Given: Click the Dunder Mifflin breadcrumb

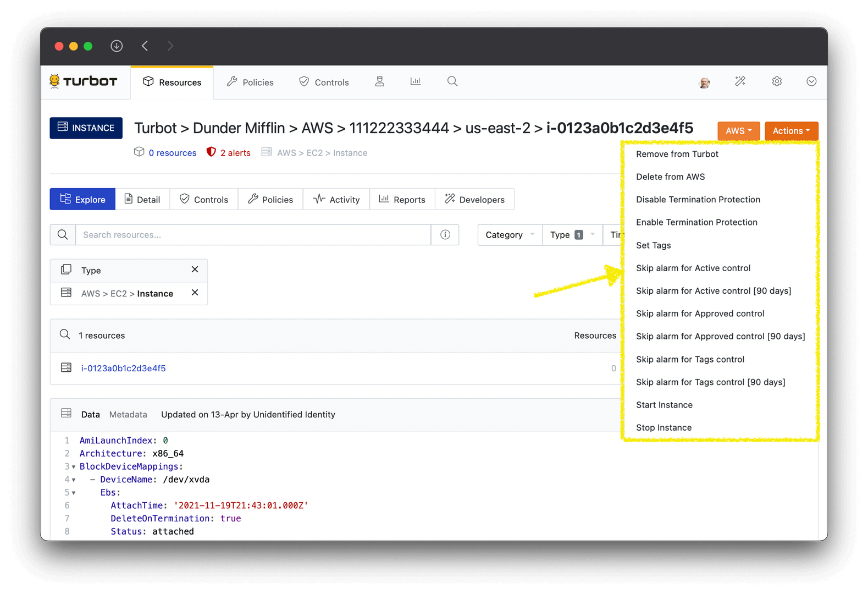Looking at the screenshot, I should click(x=239, y=128).
